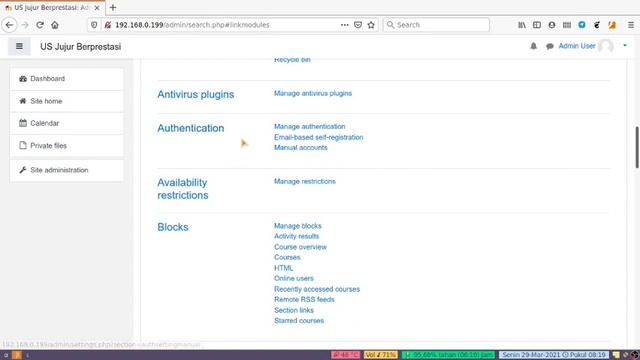Screen dimensions: 640x360
Task: Open Manage blocks link
Action: pyautogui.click(x=298, y=226)
